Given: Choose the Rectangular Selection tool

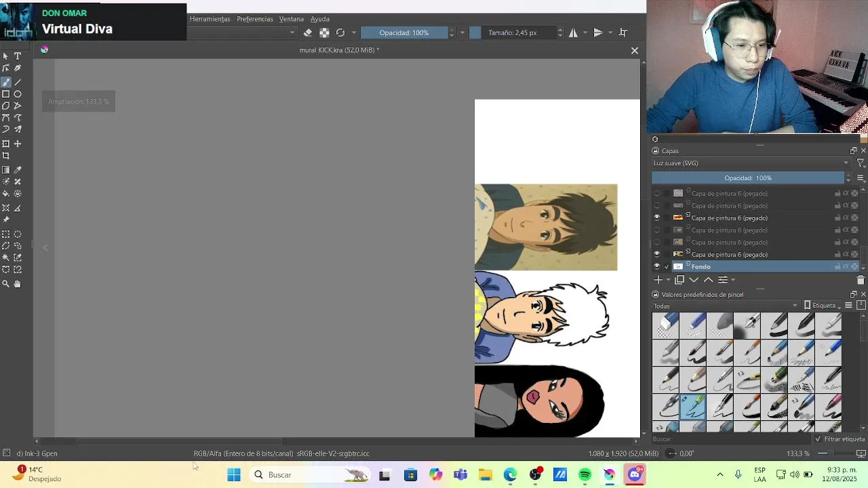Looking at the screenshot, I should coord(6,235).
